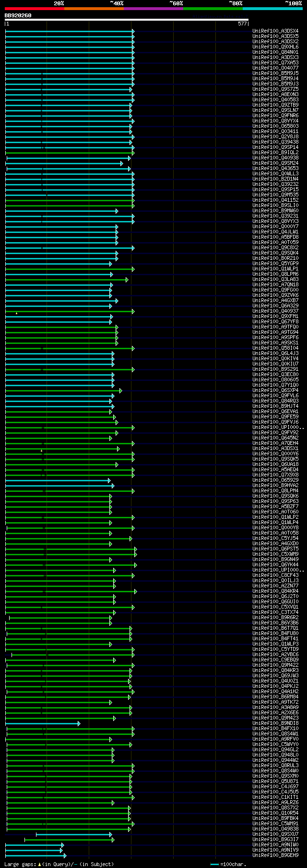Image resolution: width=307 pixels, height=868 pixels.
Task: Select the UniRef100_Q67YF8 label
Action: click(x=275, y=322)
